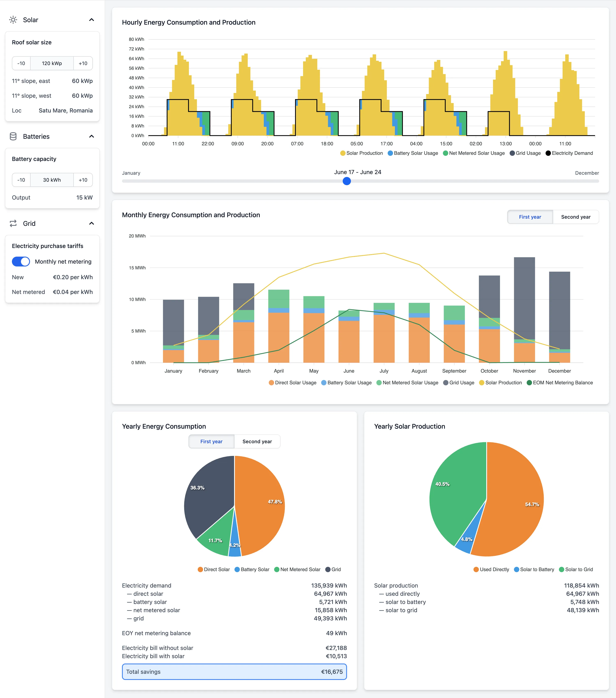Click the EOY net metering balance 49 kWh
Image resolution: width=616 pixels, height=698 pixels.
[234, 633]
